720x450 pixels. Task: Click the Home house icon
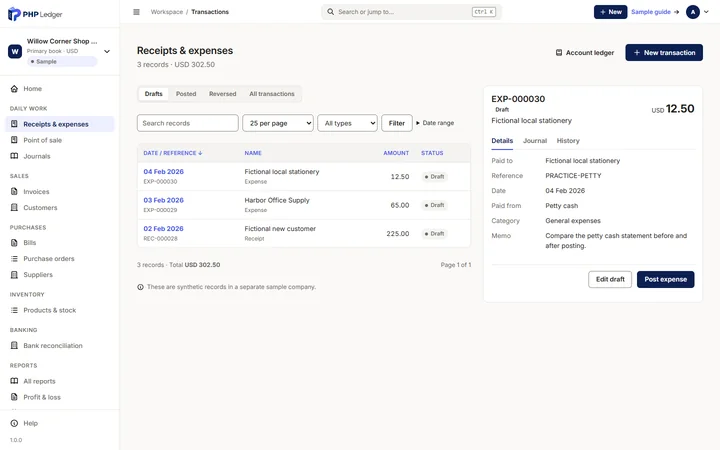point(14,89)
